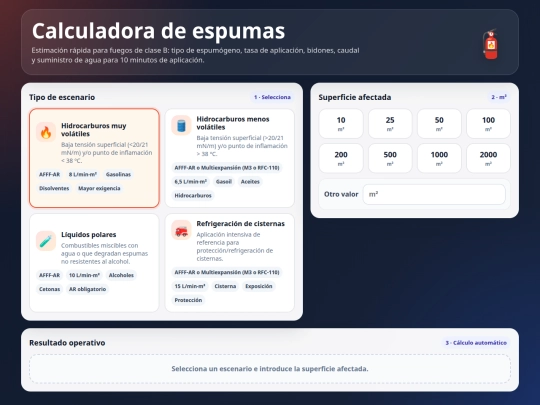Choose the 25 m² surface button

coord(390,124)
